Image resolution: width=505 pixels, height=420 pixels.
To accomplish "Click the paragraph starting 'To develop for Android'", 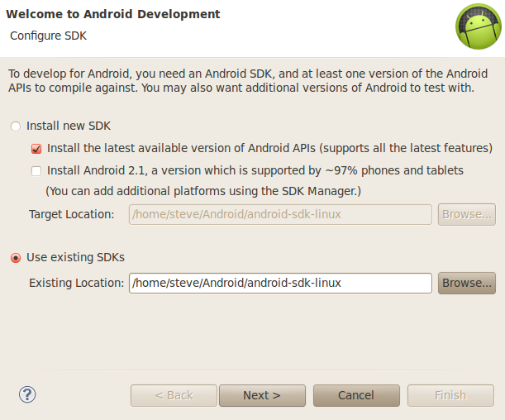I will click(248, 80).
